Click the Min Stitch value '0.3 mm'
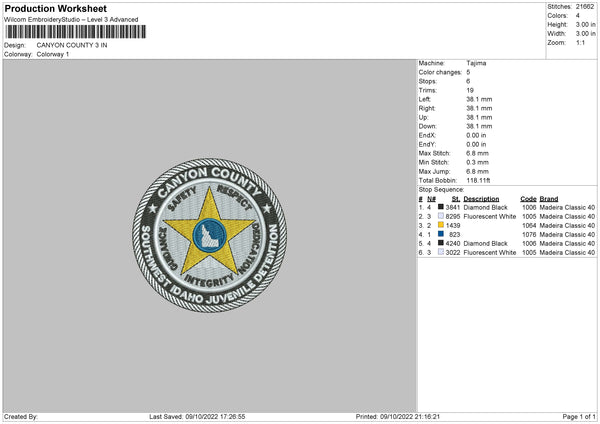600x424 pixels. pyautogui.click(x=478, y=162)
